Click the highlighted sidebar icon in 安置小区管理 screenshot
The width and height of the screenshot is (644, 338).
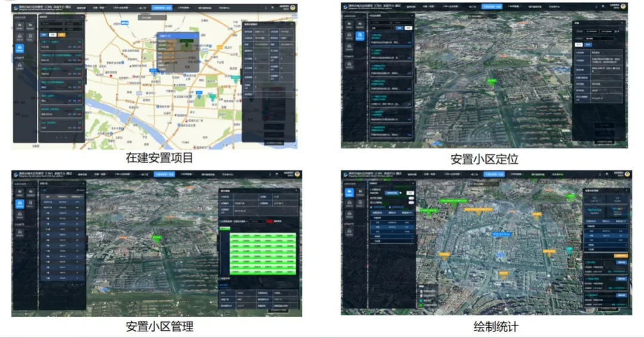coord(20,204)
